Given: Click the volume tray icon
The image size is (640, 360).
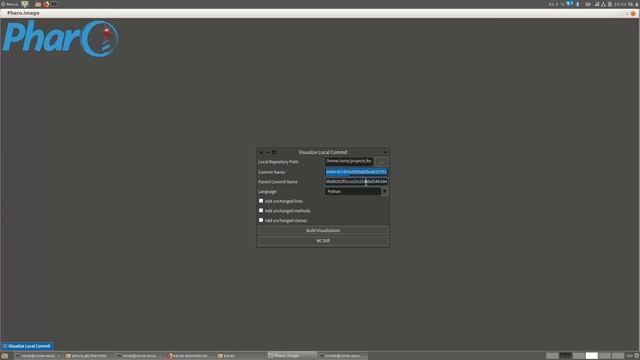Looking at the screenshot, I should [597, 4].
